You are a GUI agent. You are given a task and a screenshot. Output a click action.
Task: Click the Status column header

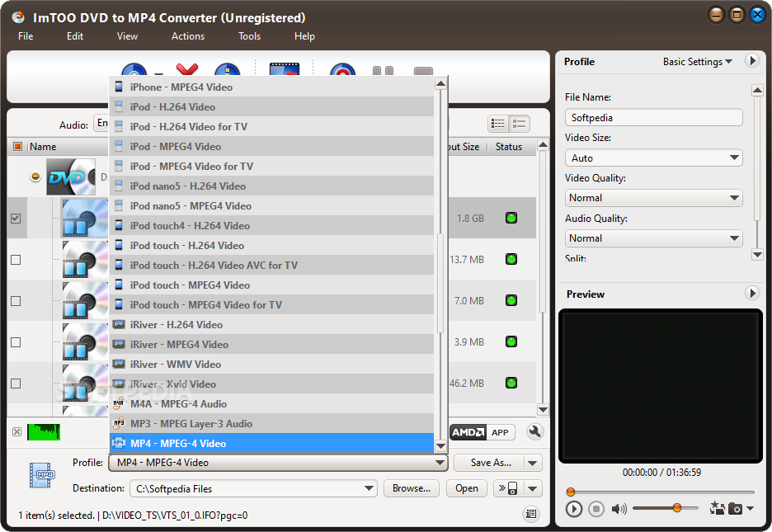pos(509,147)
